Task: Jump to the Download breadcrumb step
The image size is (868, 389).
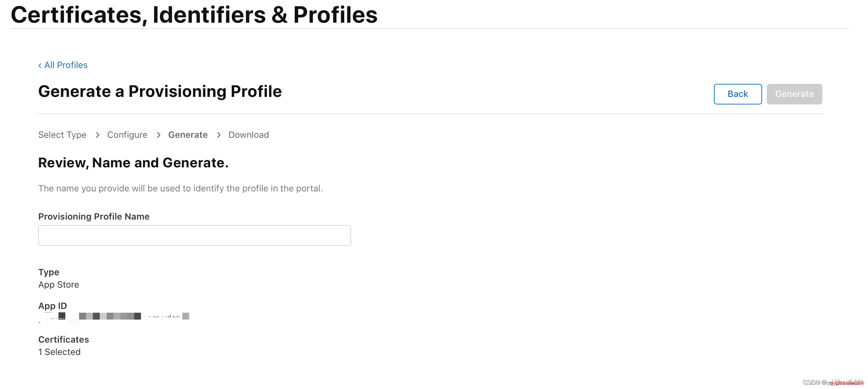Action: click(249, 135)
